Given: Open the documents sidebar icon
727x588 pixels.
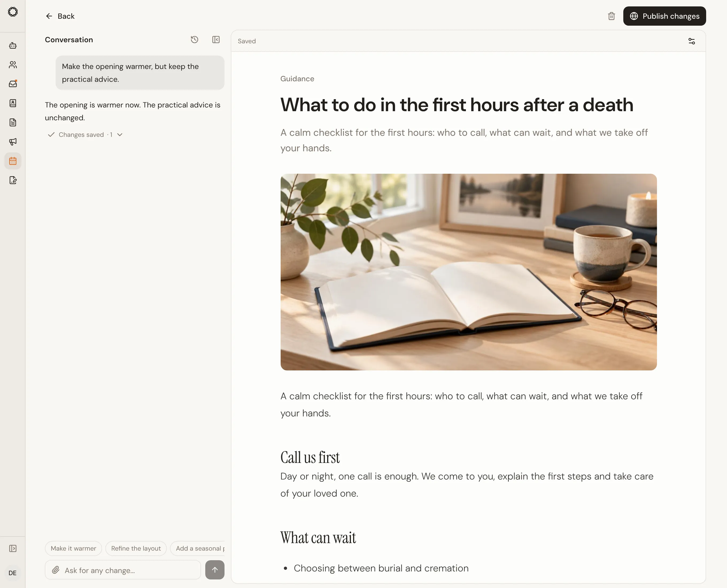Looking at the screenshot, I should [x=13, y=122].
